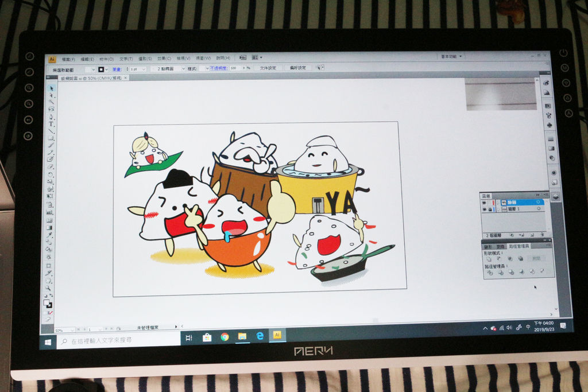This screenshot has height=392, width=588.
Task: Select the Rectangle tool
Action: (x=51, y=138)
